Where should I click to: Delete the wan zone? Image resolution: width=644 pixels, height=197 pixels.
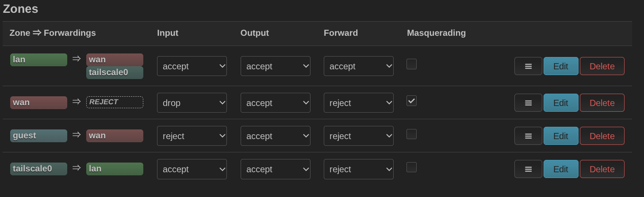tap(602, 103)
